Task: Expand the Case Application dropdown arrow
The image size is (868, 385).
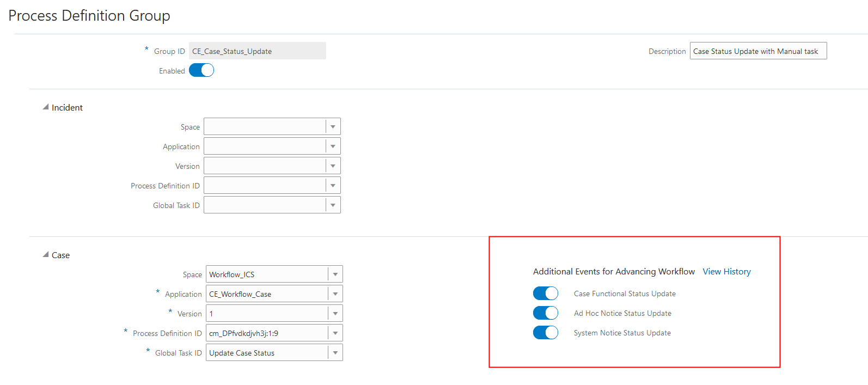Action: click(x=335, y=294)
